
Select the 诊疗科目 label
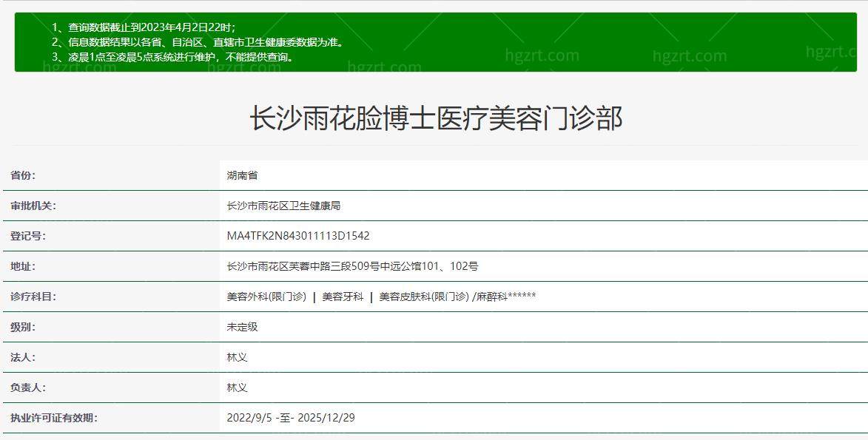pyautogui.click(x=33, y=297)
